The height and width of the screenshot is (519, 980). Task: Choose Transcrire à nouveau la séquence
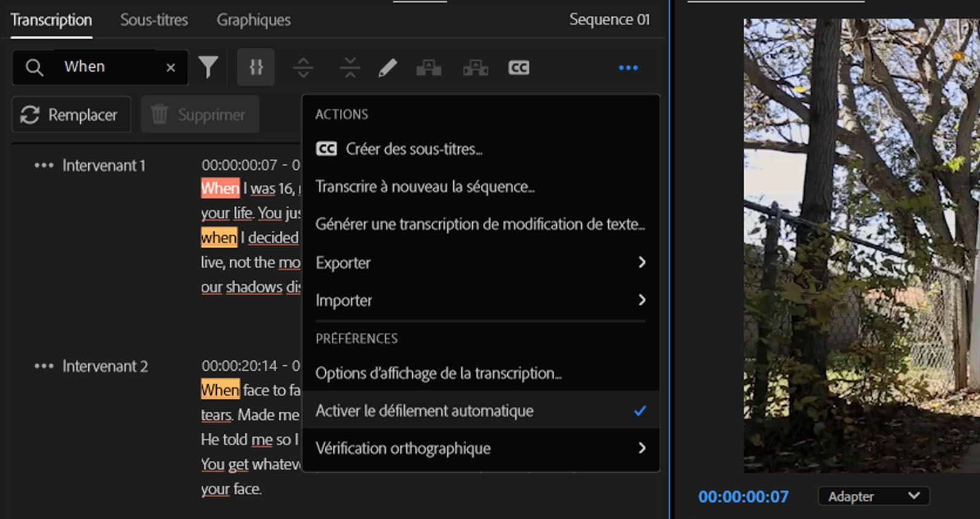(x=481, y=187)
